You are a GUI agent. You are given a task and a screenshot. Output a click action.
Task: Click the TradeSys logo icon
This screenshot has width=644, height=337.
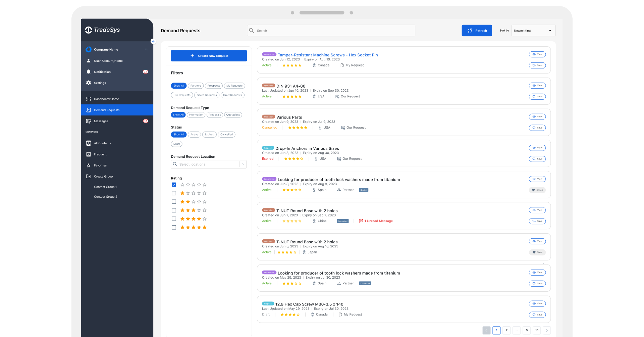(89, 30)
